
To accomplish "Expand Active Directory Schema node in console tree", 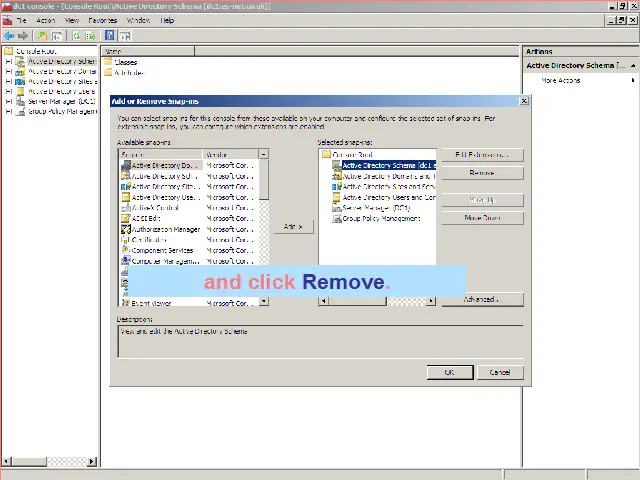I will pos(9,61).
